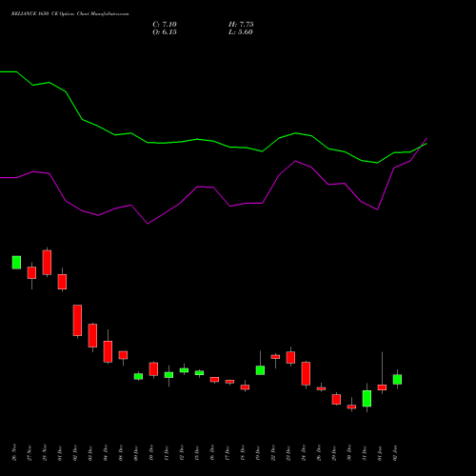The width and height of the screenshot is (476, 476).
Task: Click the 31 Dec date label
Action: click(x=365, y=452)
